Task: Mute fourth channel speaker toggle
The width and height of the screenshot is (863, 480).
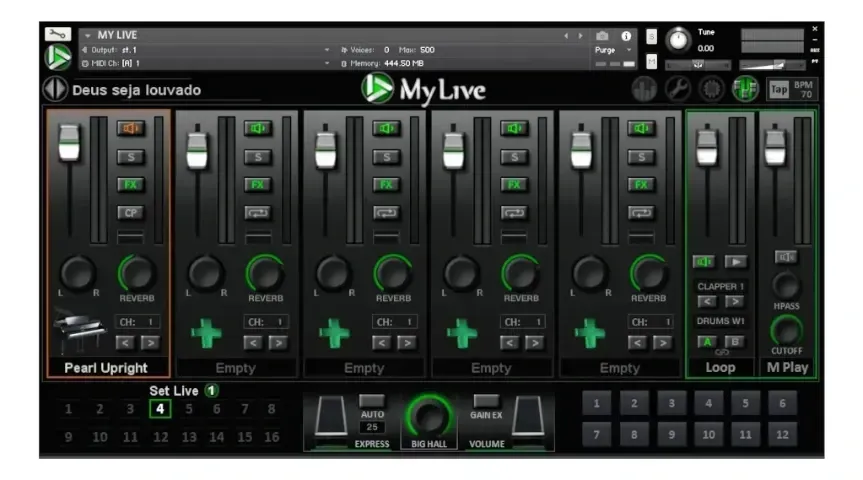Action: tap(514, 129)
